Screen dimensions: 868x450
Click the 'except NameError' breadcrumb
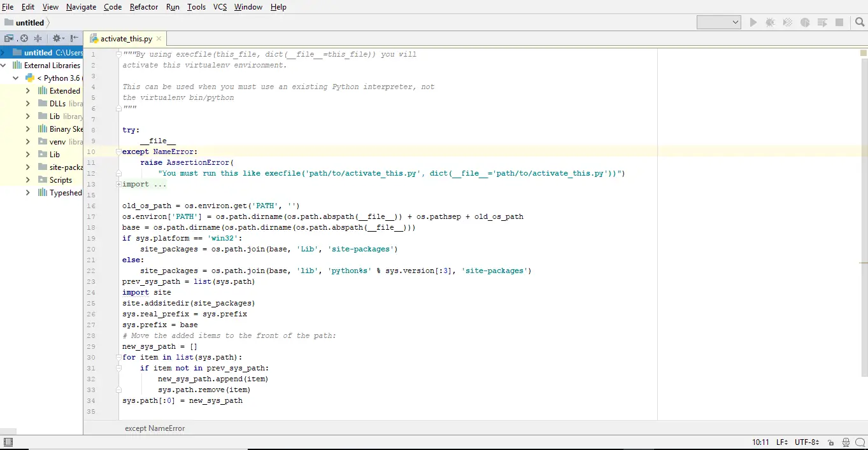(155, 428)
